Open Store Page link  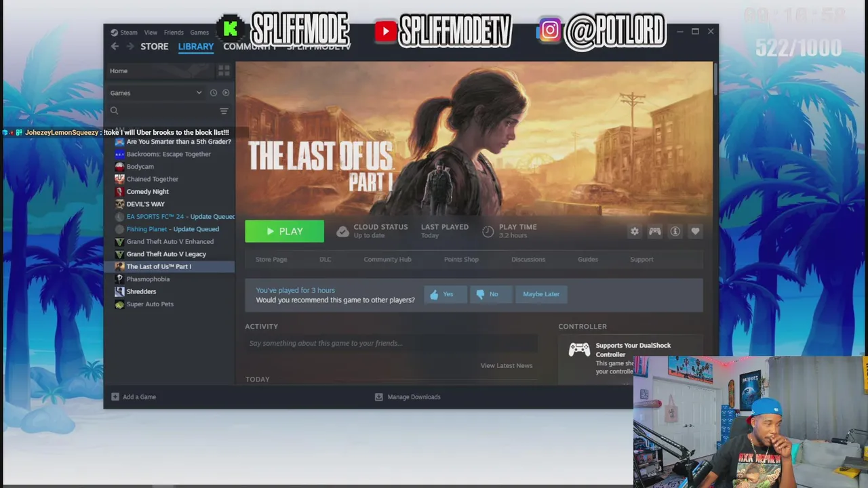click(271, 260)
